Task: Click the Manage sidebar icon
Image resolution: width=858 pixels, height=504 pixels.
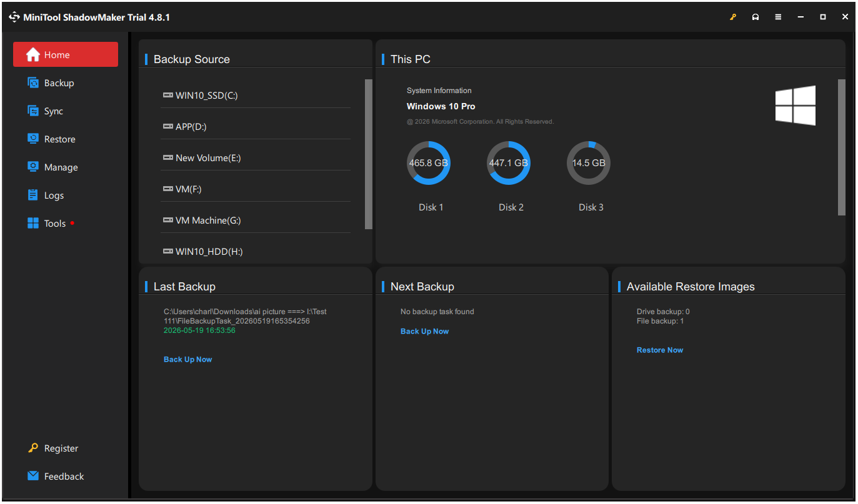Action: coord(33,167)
